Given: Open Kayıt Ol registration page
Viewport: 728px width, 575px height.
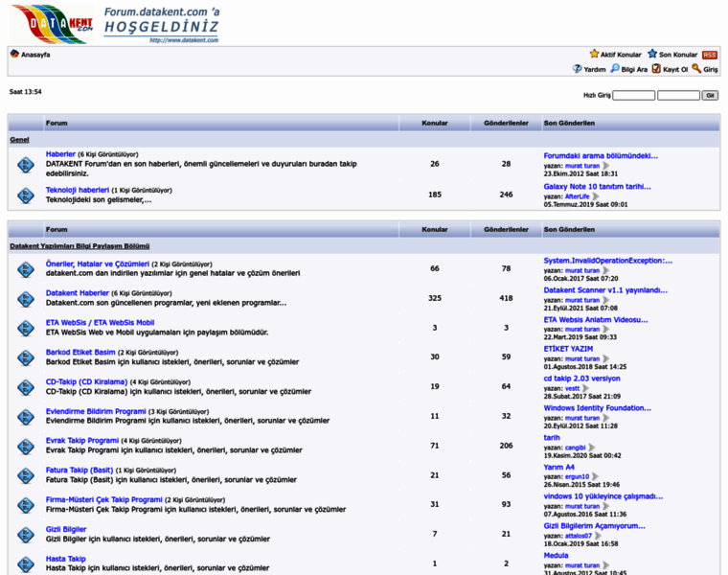Looking at the screenshot, I should click(x=675, y=70).
